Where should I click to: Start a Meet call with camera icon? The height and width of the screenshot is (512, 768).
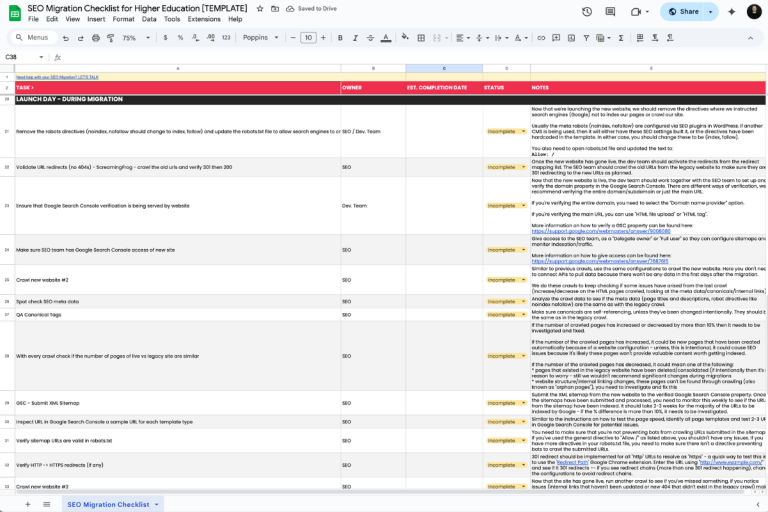(636, 12)
